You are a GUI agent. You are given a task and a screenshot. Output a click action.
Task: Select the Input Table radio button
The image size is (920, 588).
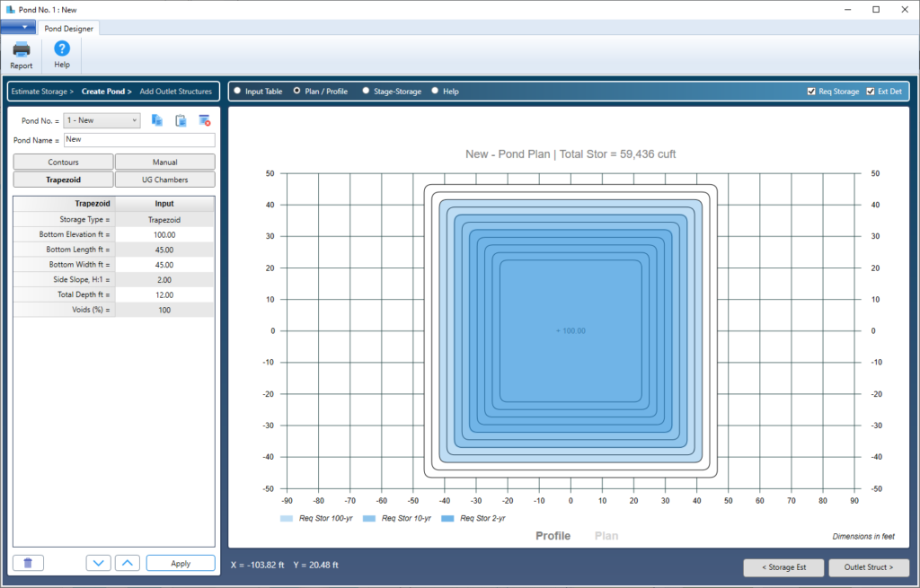tap(237, 91)
